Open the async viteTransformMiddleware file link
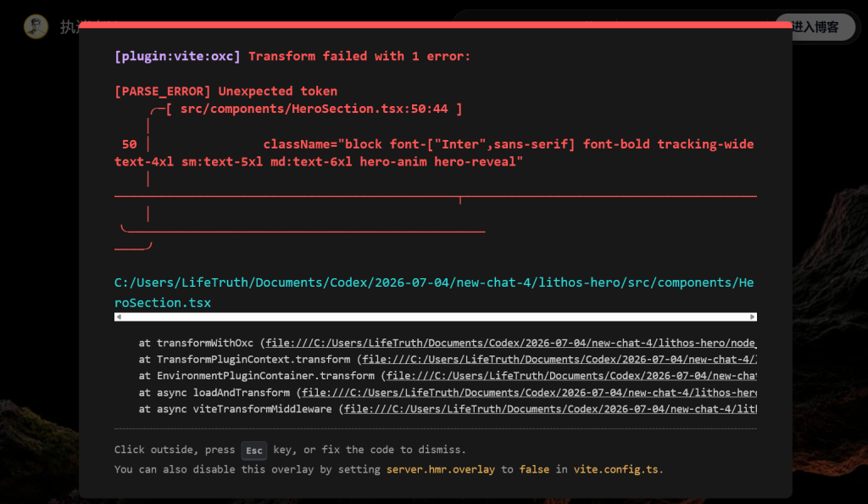The width and height of the screenshot is (868, 504). tap(550, 409)
